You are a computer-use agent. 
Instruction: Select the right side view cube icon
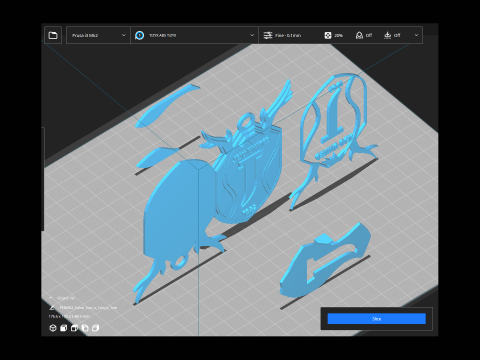click(95, 328)
